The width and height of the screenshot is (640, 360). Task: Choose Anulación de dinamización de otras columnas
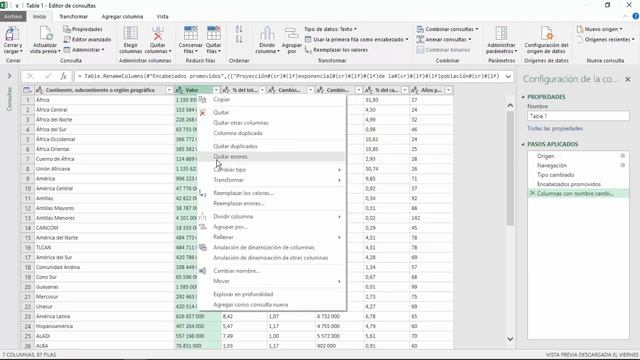click(x=272, y=258)
